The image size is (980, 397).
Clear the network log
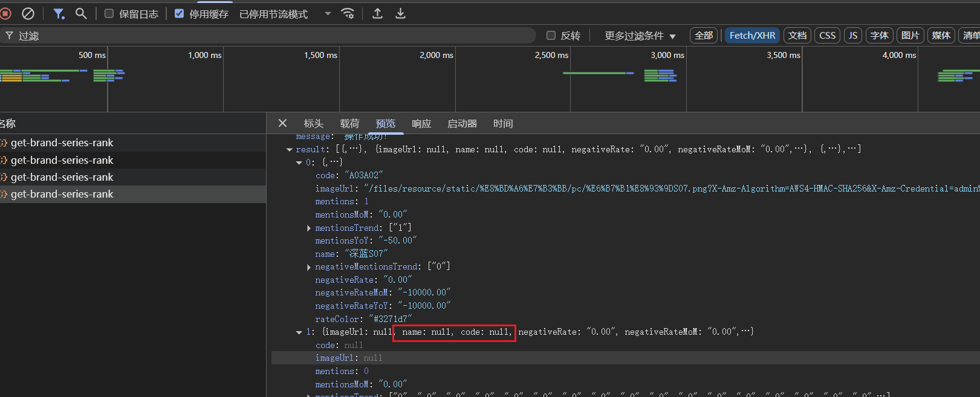coord(28,13)
